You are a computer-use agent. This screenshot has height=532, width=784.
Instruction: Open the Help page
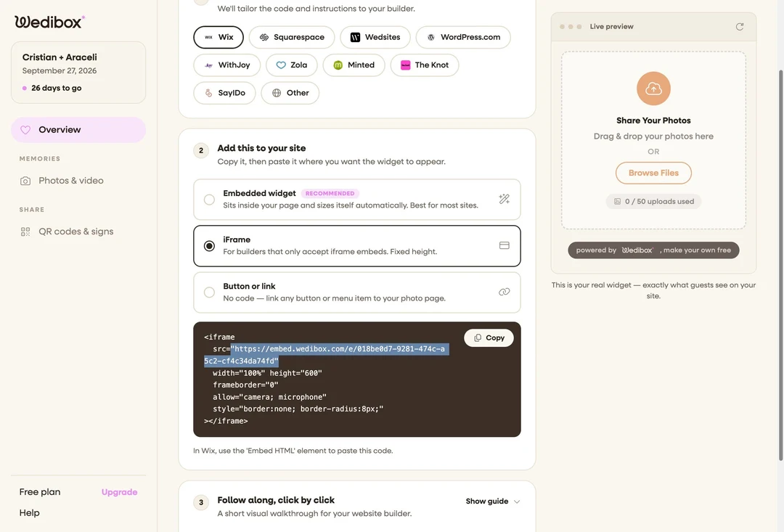click(30, 512)
